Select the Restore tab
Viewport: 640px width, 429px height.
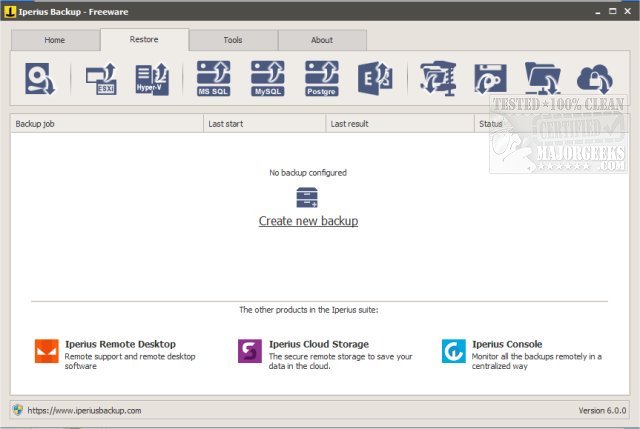(x=144, y=40)
